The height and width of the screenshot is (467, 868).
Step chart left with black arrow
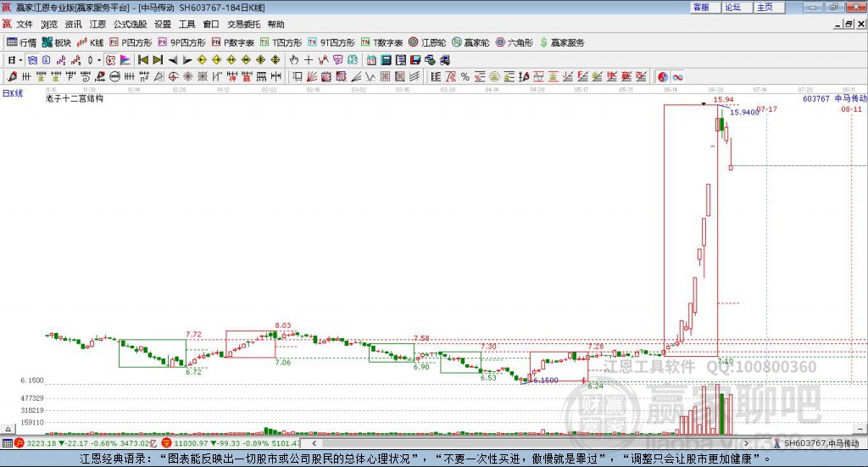coord(173,60)
